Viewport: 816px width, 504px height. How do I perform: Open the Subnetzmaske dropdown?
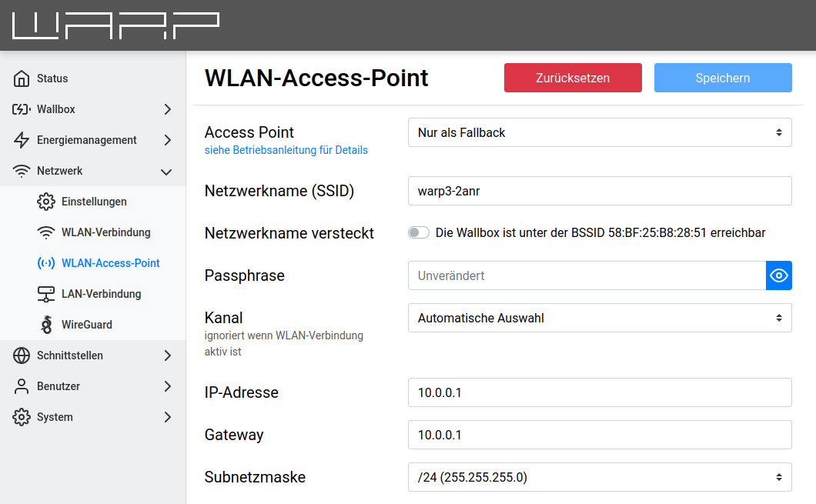pos(600,477)
